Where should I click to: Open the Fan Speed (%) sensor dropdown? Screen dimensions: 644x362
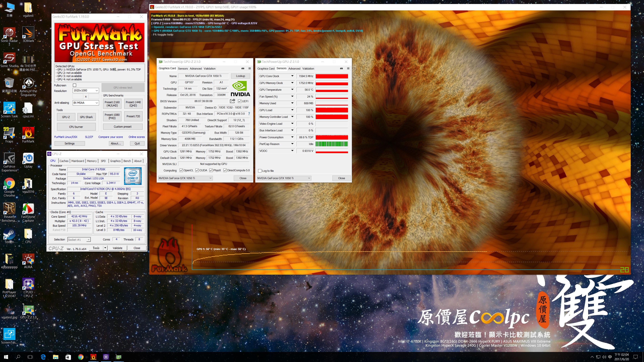[292, 96]
